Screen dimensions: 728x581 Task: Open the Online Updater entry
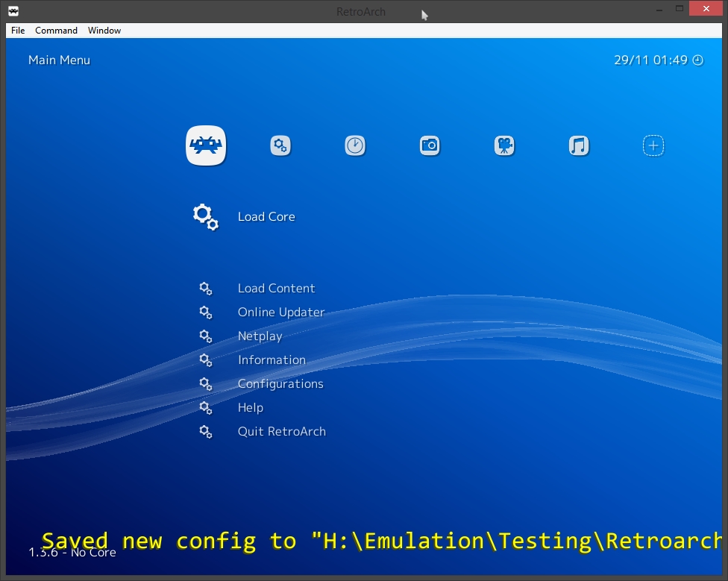click(x=281, y=313)
